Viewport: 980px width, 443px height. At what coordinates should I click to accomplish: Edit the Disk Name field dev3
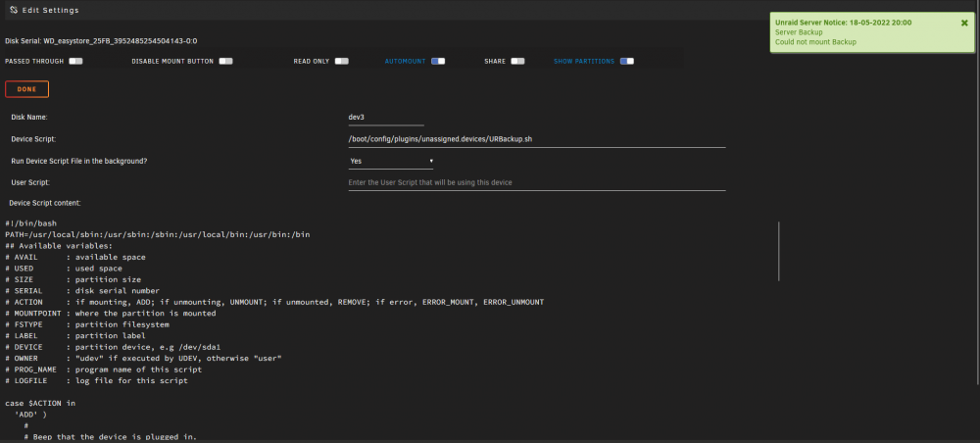(385, 118)
